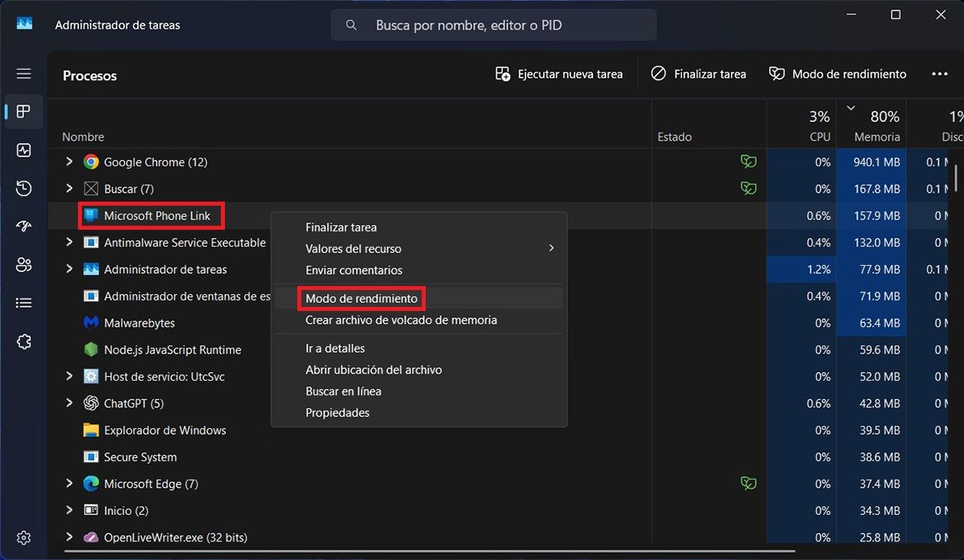Expand the Buscar (7) process group
The width and height of the screenshot is (964, 560).
point(69,189)
